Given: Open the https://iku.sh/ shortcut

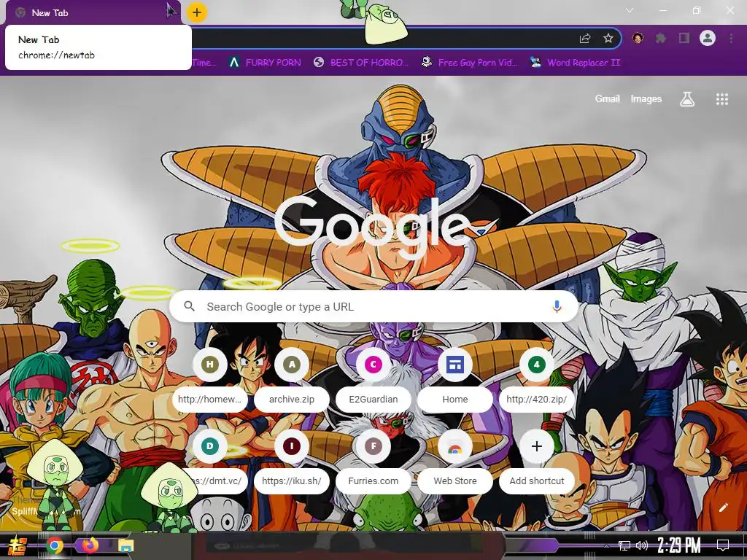Looking at the screenshot, I should [292, 461].
